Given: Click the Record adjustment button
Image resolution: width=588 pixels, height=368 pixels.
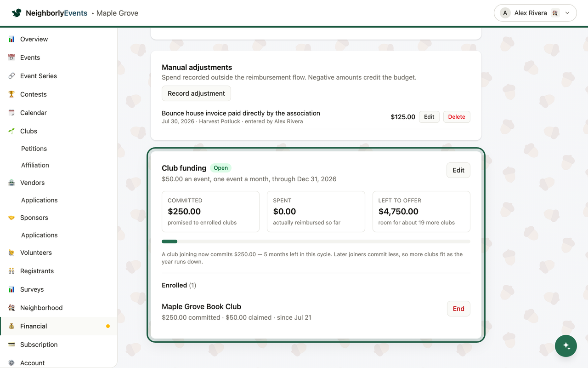Looking at the screenshot, I should (196, 93).
